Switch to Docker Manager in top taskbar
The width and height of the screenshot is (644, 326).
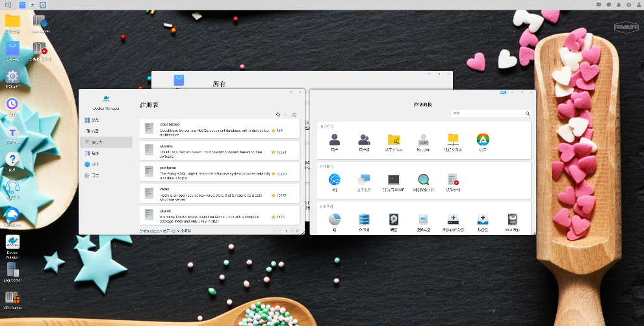pyautogui.click(x=32, y=5)
